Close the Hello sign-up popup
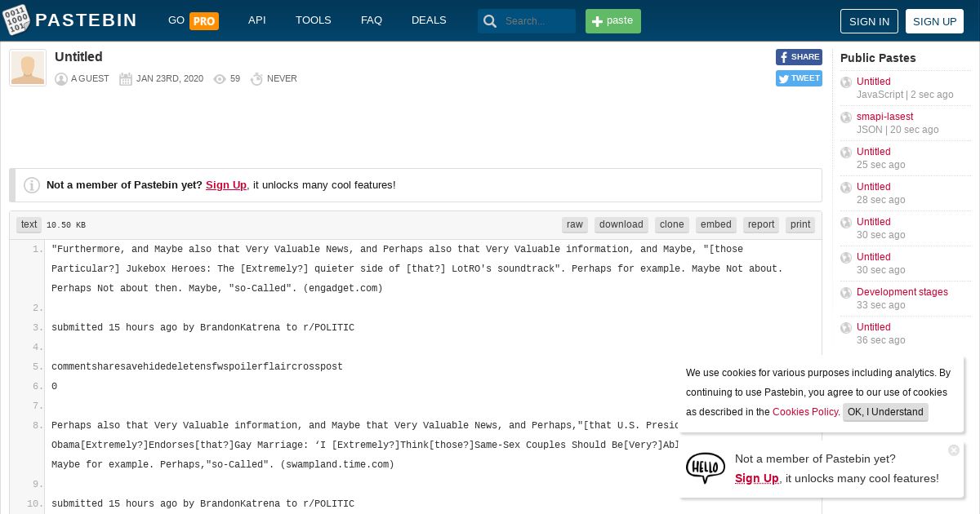980x514 pixels. tap(954, 450)
